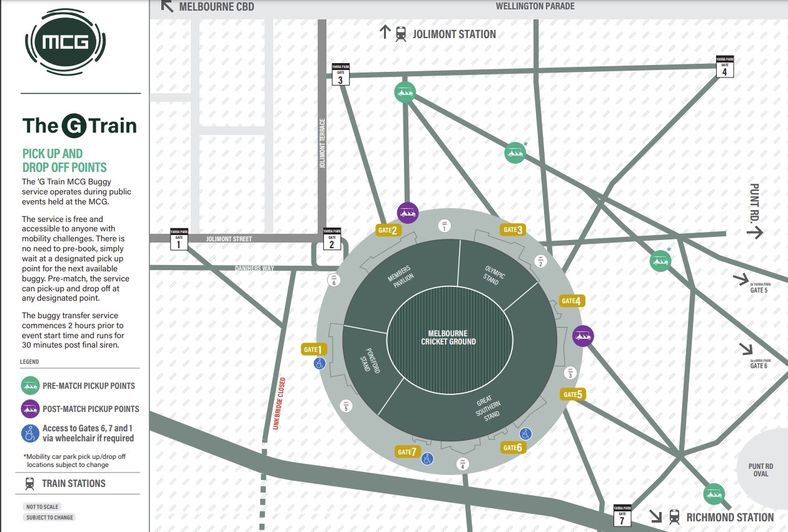Click the legend's blue wheelchair icon
Viewport: 788px width, 532px height.
(31, 433)
